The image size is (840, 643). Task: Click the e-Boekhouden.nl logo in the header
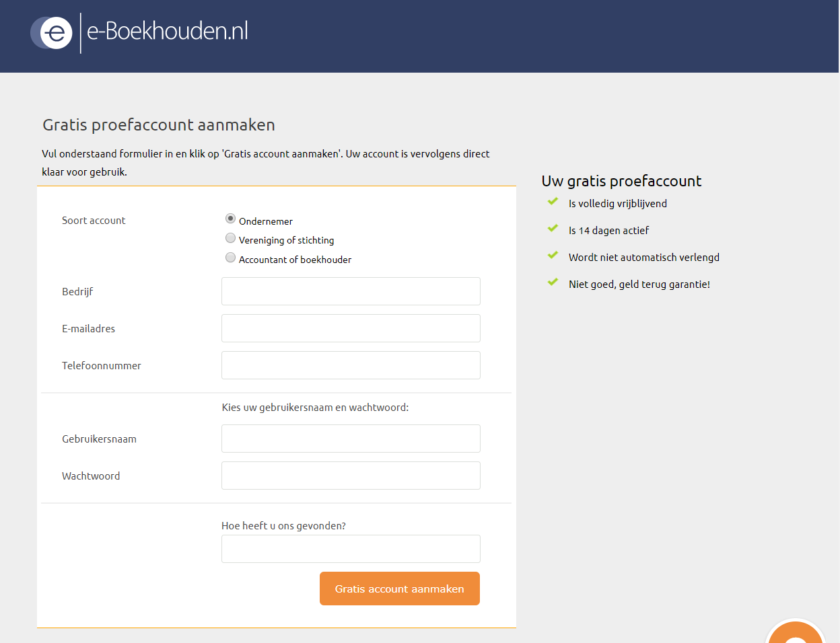coord(166,31)
